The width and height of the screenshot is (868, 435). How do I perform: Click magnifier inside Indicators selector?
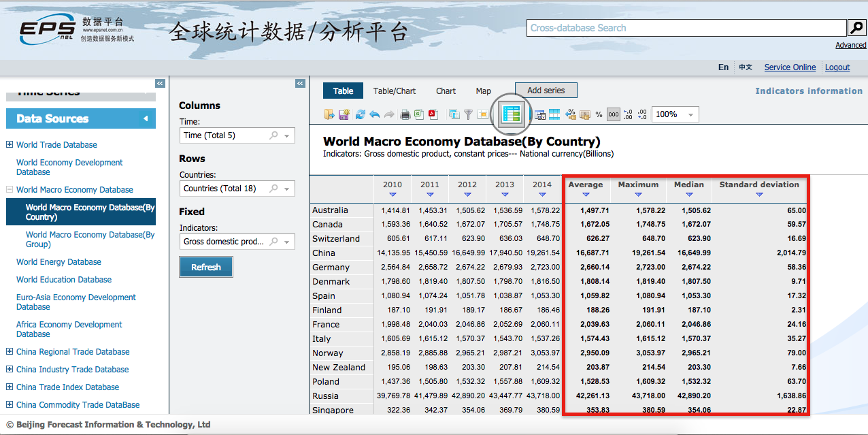coord(273,242)
